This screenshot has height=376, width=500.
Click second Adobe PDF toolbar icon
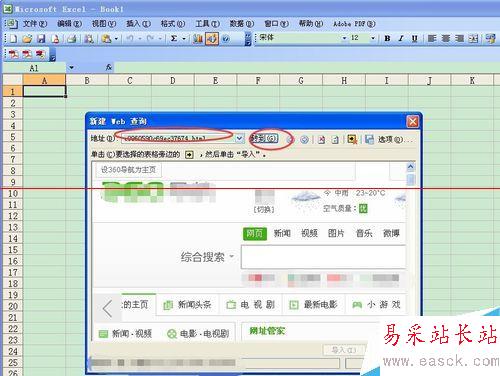click(x=27, y=54)
